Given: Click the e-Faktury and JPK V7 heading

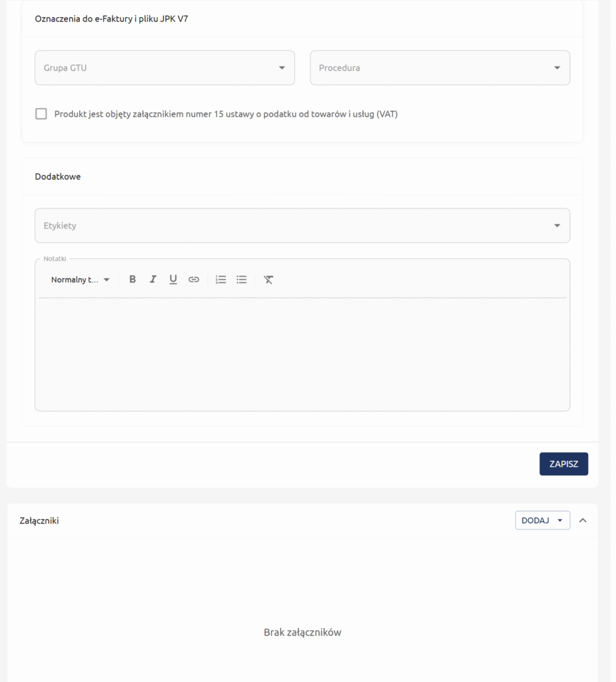Looking at the screenshot, I should coord(111,19).
